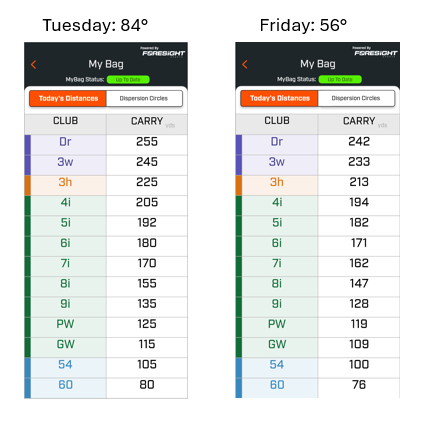Screen dimensions: 423x422
Task: Switch to Dispersion Circles on Friday's screen
Action: coord(356,98)
